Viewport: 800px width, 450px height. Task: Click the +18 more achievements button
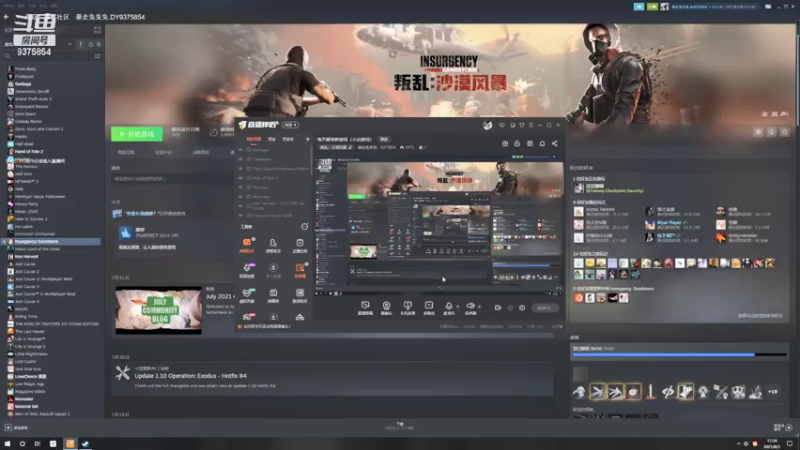point(773,392)
